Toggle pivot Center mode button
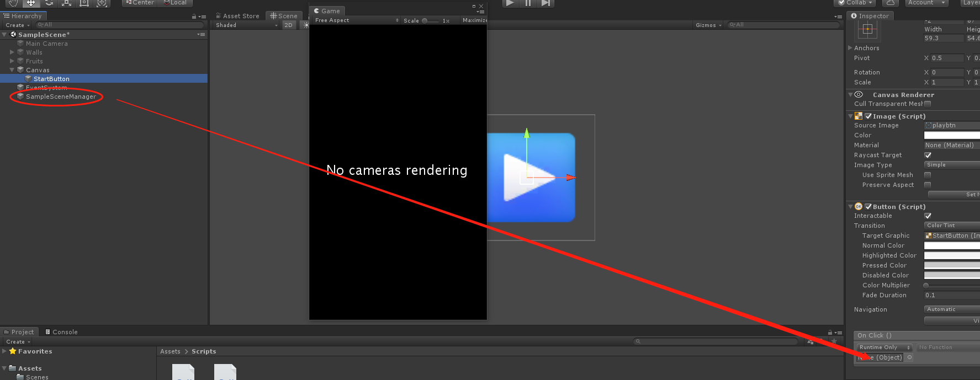Image resolution: width=980 pixels, height=380 pixels. 140,3
